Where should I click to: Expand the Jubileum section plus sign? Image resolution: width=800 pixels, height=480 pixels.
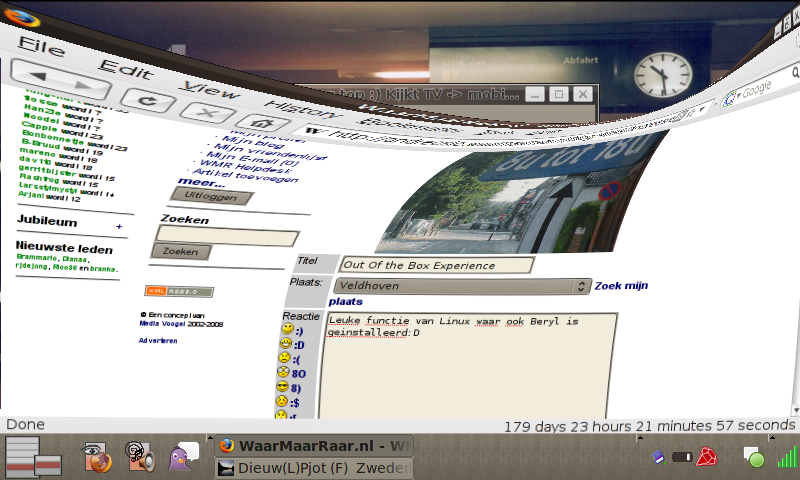click(x=119, y=227)
